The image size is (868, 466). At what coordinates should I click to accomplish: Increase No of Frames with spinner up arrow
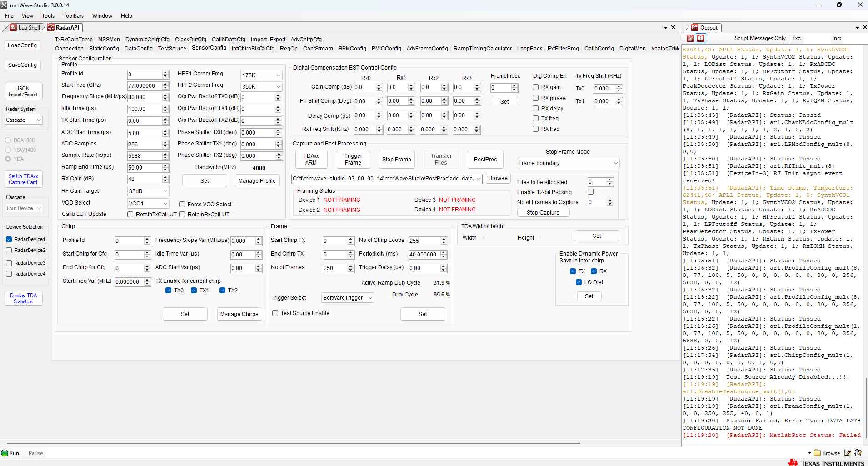[350, 266]
